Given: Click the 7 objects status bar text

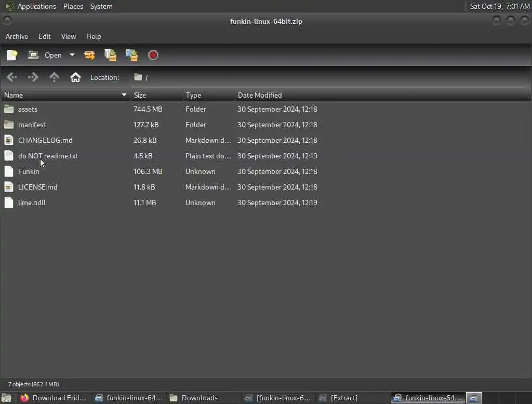Looking at the screenshot, I should (34, 384).
